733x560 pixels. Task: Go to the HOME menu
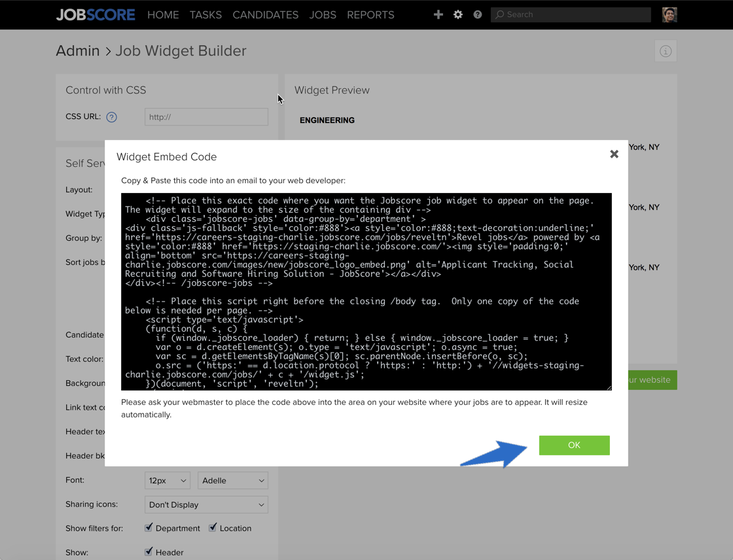point(163,15)
